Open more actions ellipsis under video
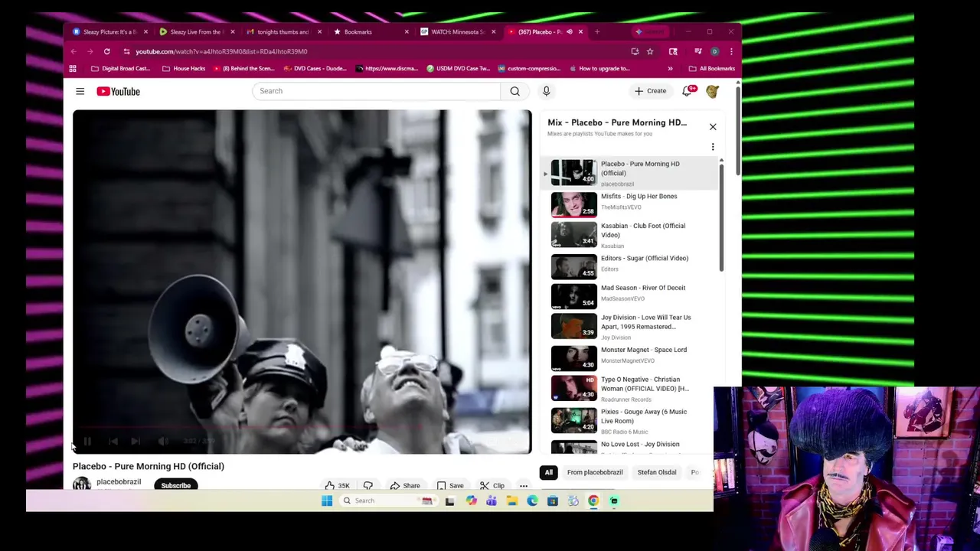 [x=524, y=485]
